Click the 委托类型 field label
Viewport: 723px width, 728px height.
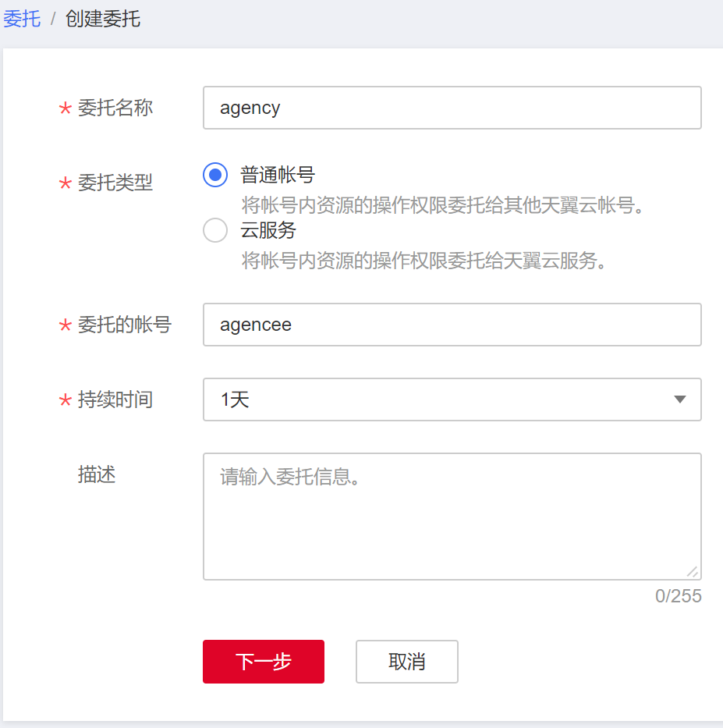click(115, 183)
